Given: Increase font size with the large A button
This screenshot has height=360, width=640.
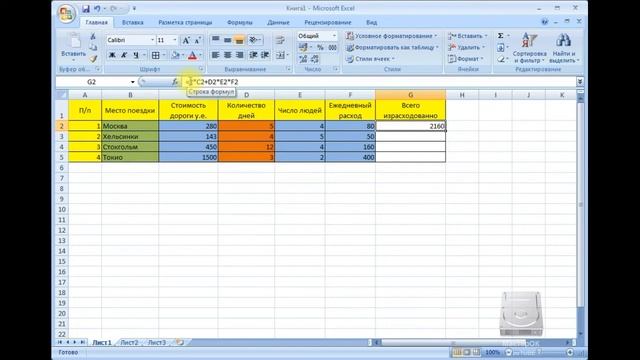Looking at the screenshot, I should [x=186, y=40].
